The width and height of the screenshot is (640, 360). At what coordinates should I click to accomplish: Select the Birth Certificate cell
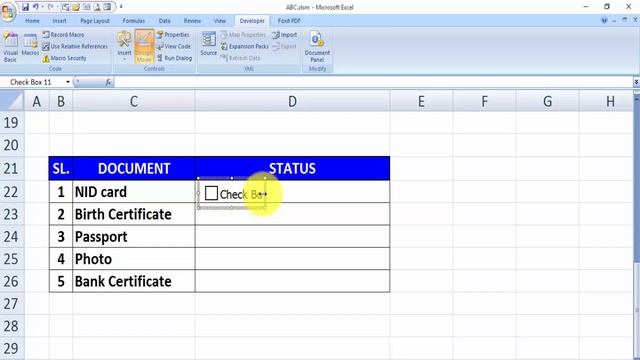point(134,214)
